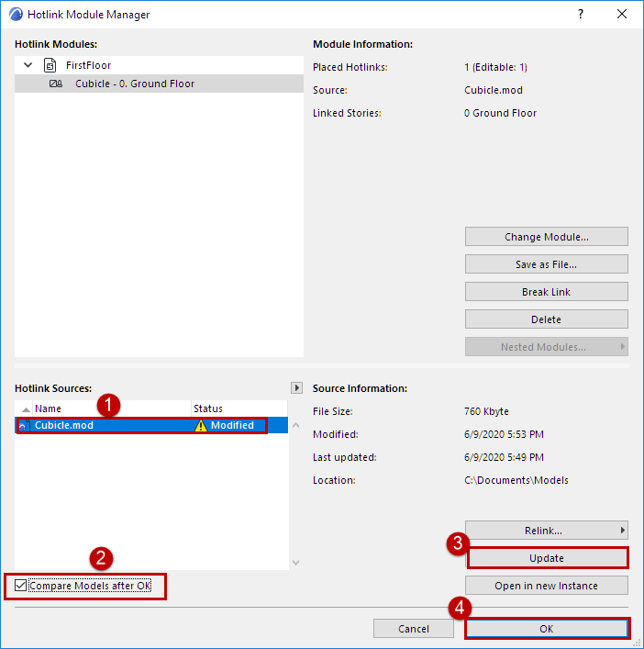Open the Nested Modules... dropdown
This screenshot has width=644, height=649.
pos(547,347)
